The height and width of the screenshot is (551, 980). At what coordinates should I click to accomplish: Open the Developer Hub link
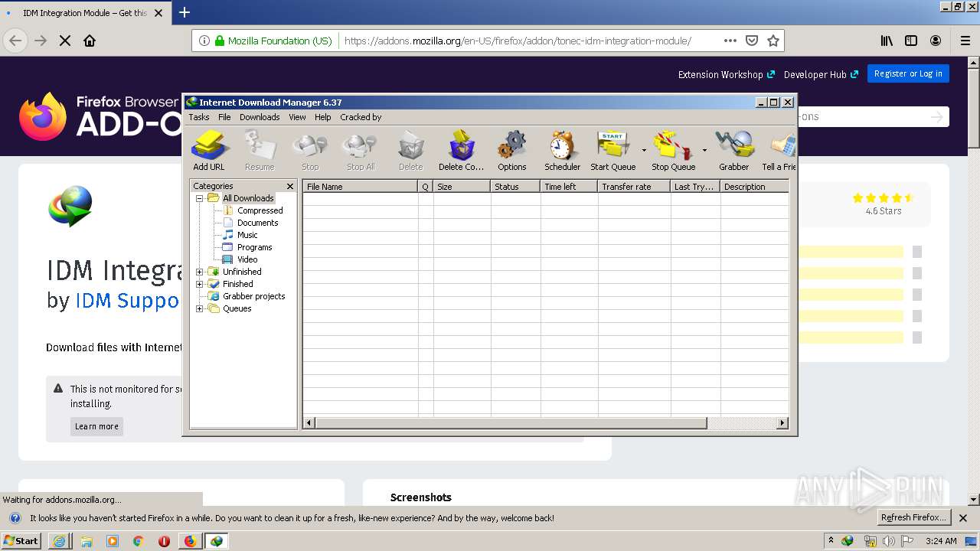[x=821, y=74]
